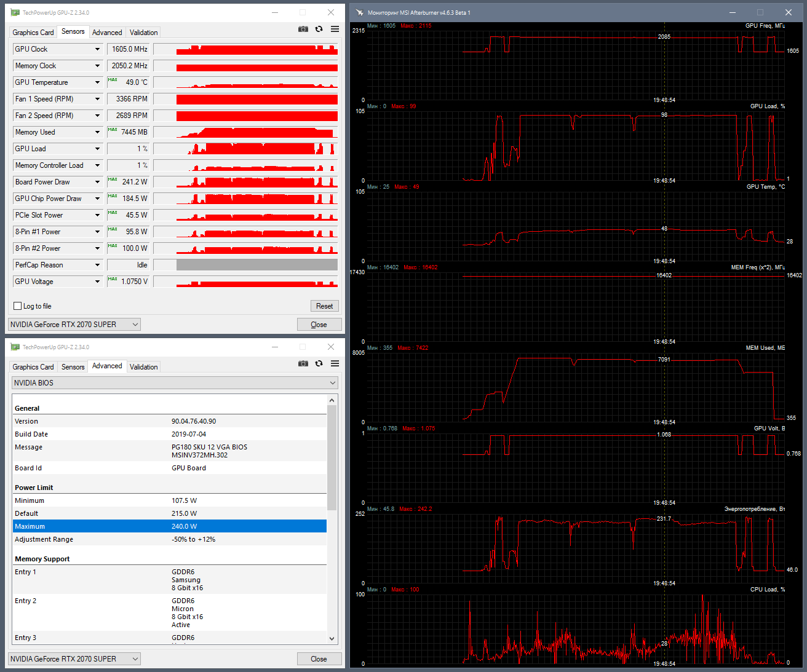Click the camera icon in the NVIDIA BIOS window
The width and height of the screenshot is (807, 672).
[x=303, y=363]
